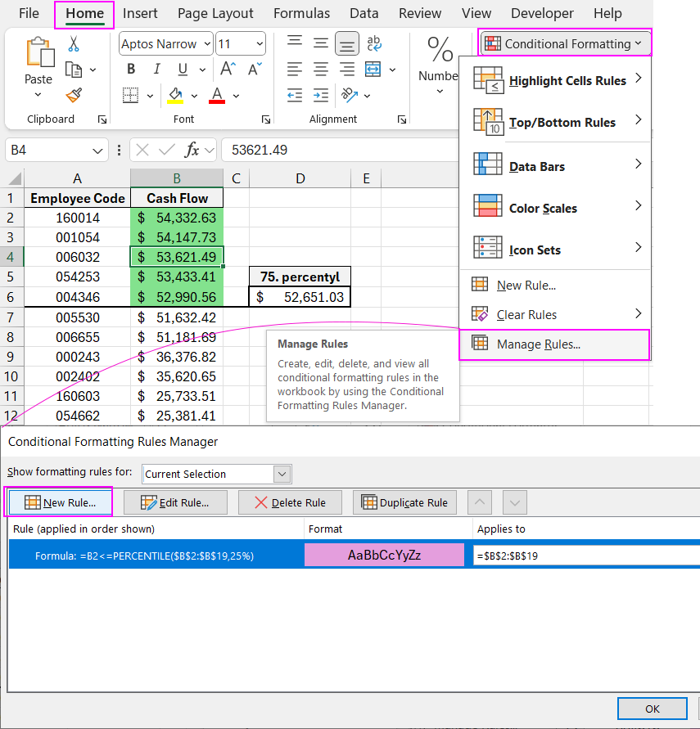Screen dimensions: 700x729
Task: Toggle italic formatting
Action: [x=156, y=70]
